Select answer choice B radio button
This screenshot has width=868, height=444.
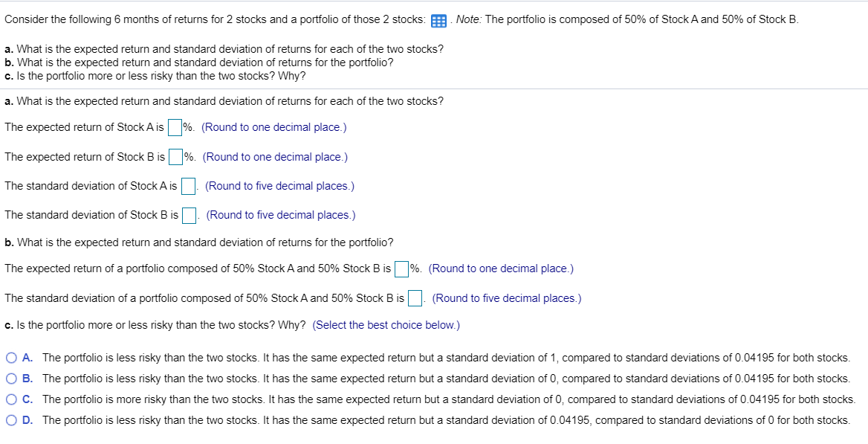(12, 379)
